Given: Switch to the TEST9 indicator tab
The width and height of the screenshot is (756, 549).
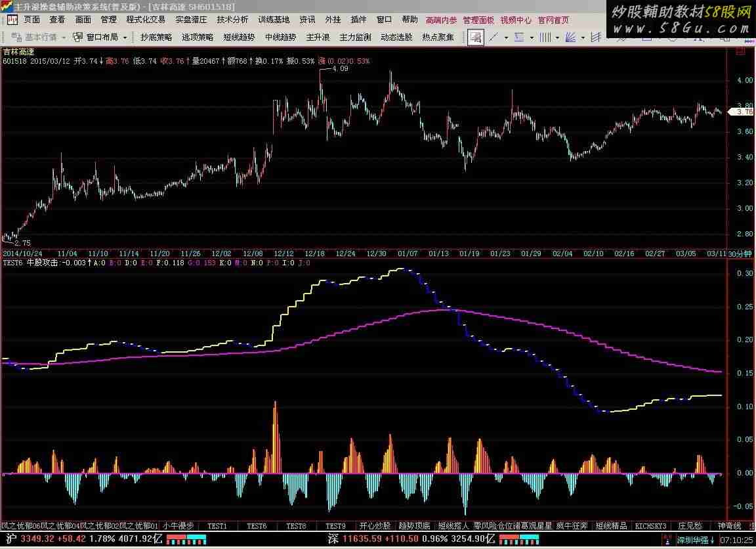Looking at the screenshot, I should click(335, 526).
